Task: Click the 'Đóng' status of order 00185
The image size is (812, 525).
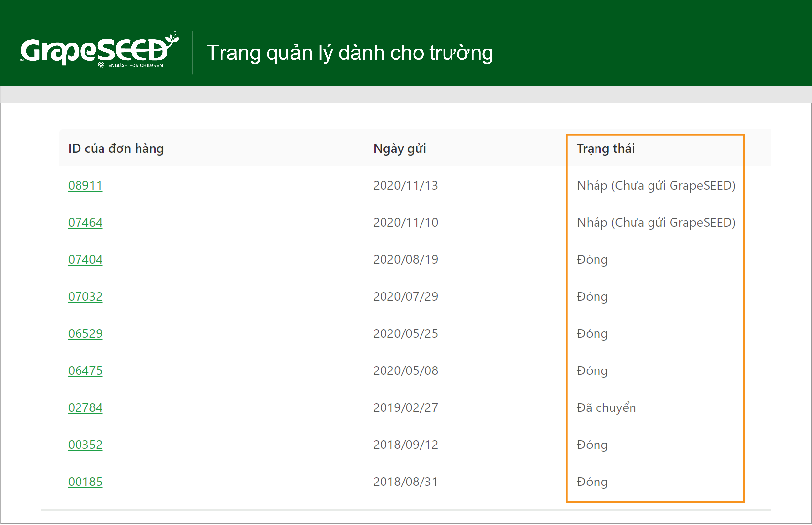Action: coord(592,482)
